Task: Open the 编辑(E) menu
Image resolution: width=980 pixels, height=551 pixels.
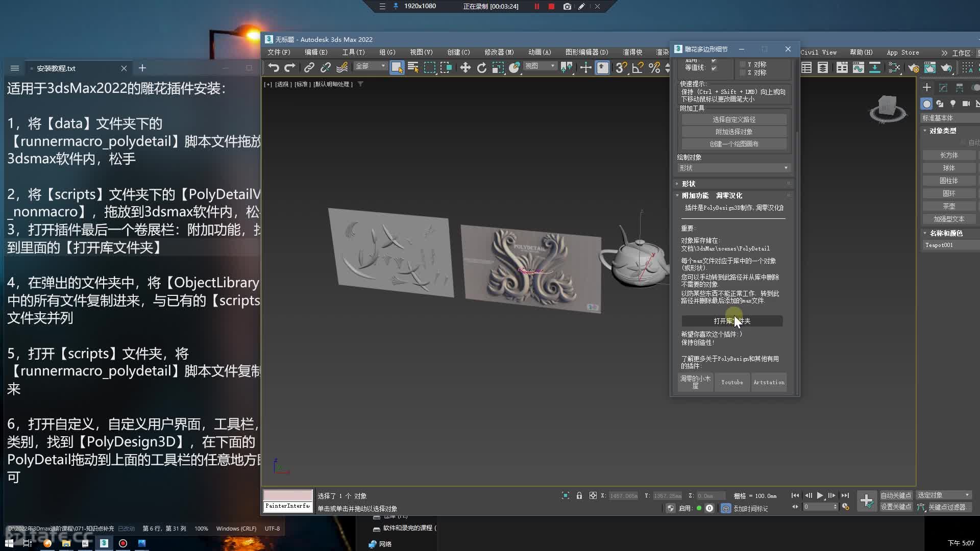Action: coord(316,52)
